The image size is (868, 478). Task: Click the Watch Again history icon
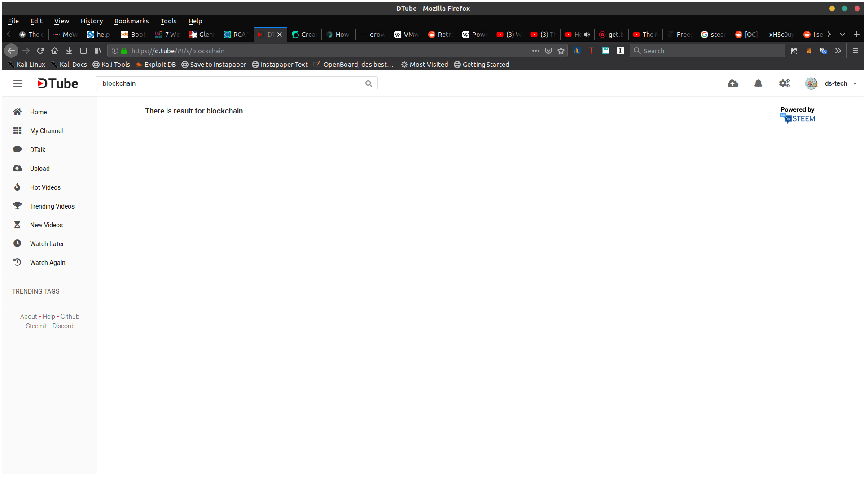[x=18, y=262]
